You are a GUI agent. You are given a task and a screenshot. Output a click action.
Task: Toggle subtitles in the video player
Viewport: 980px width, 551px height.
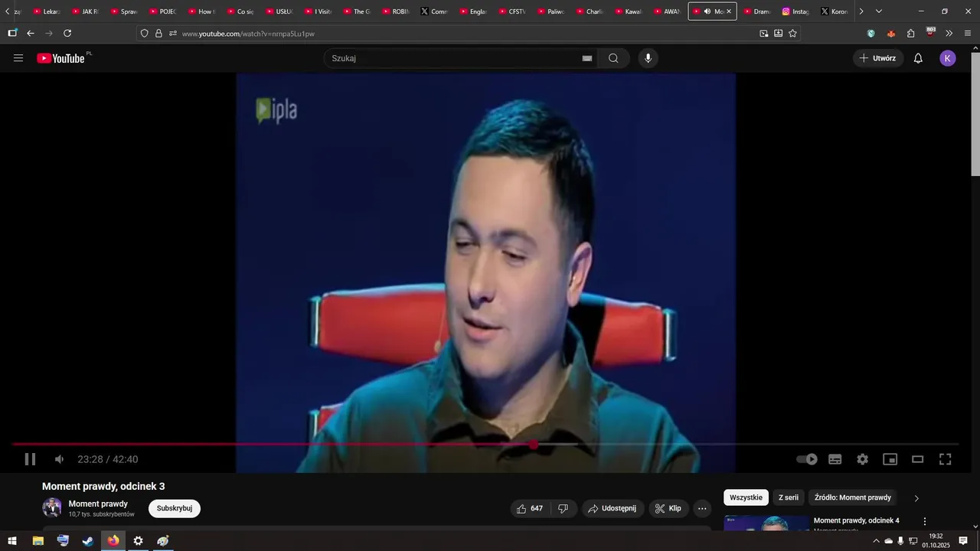pyautogui.click(x=835, y=459)
